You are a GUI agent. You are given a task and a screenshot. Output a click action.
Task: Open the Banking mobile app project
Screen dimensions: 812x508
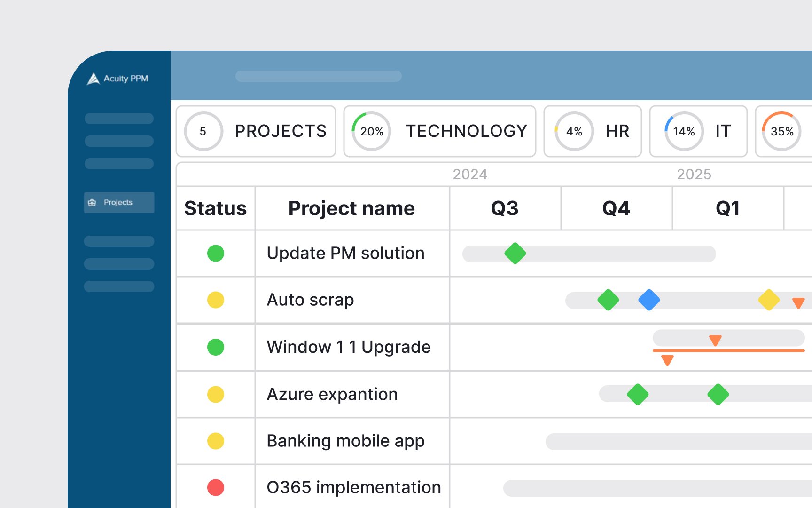click(x=345, y=441)
